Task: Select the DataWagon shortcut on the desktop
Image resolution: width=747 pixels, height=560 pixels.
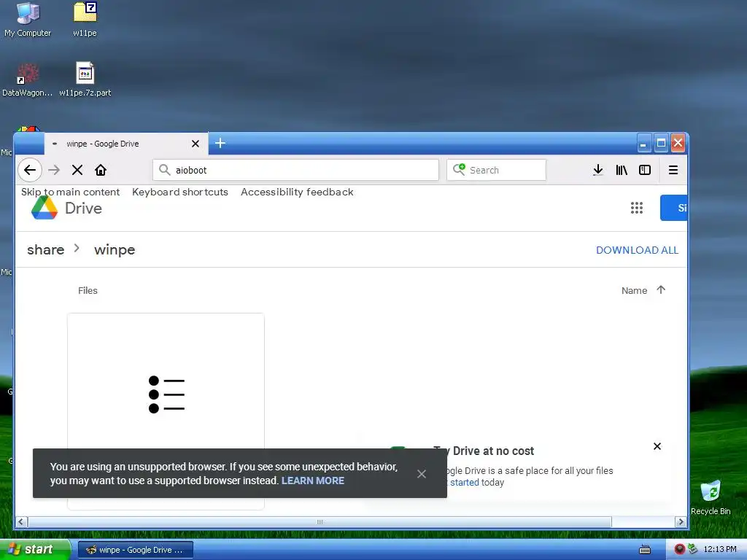Action: click(28, 79)
